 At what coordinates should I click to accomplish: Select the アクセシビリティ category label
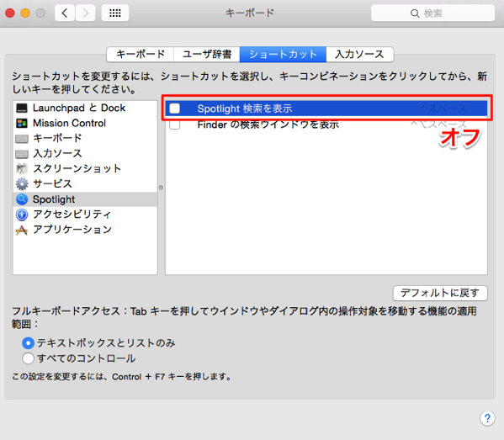[x=72, y=215]
